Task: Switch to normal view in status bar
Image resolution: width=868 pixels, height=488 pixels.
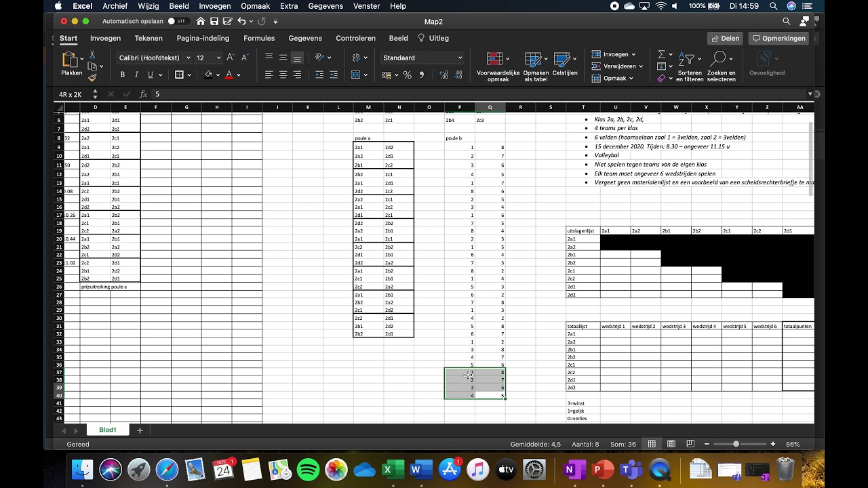Action: pos(652,444)
